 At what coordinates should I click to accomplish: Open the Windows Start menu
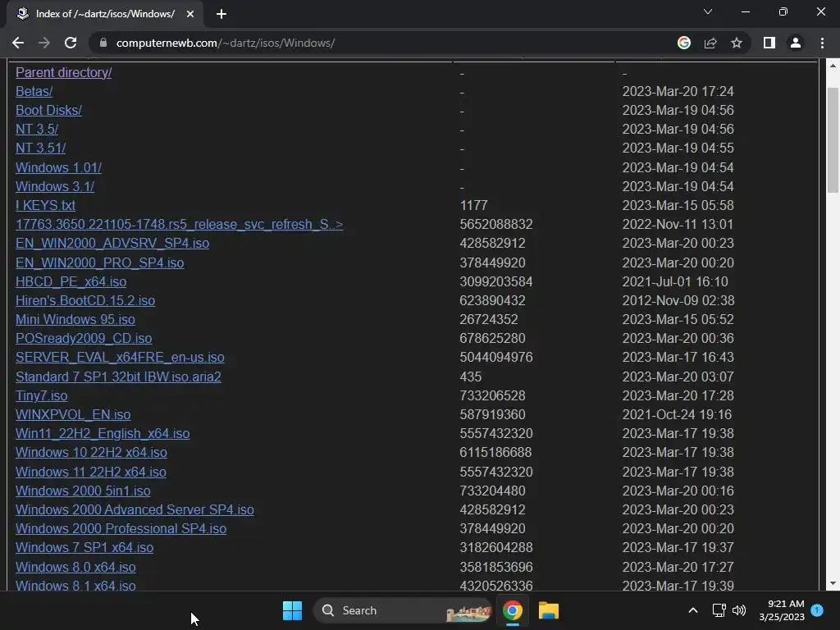[x=293, y=610]
